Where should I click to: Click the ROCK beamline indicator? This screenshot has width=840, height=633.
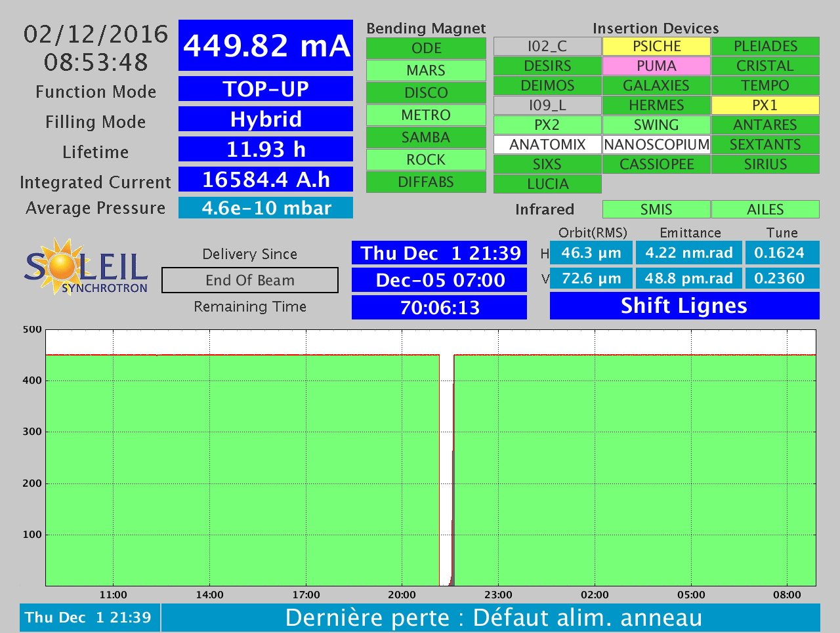[426, 159]
